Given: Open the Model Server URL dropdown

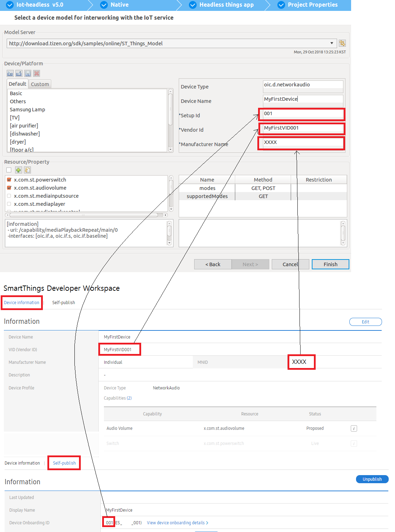Looking at the screenshot, I should click(331, 43).
